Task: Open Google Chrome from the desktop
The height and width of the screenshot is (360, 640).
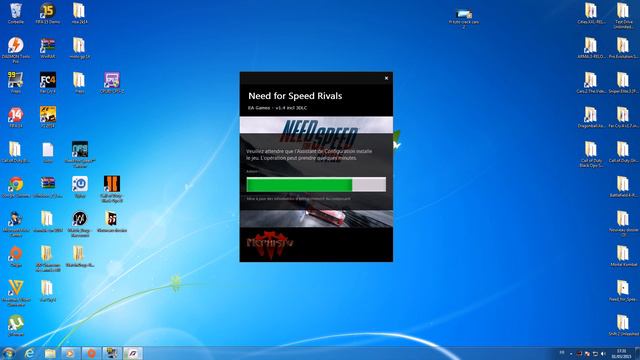Action: (x=16, y=187)
